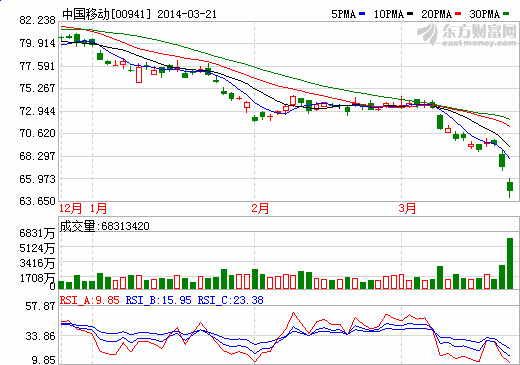
Task: Click the RSI_B:15.95 indicator value
Action: [159, 300]
